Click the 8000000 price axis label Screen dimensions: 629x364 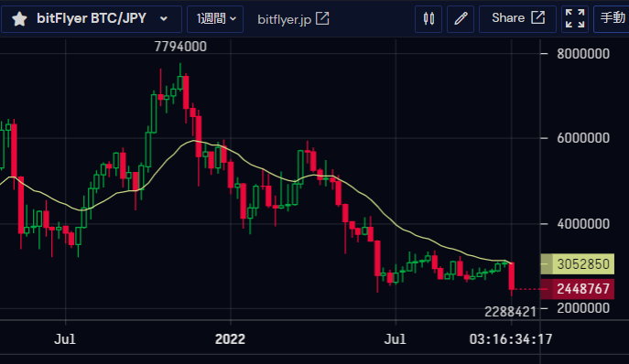583,54
